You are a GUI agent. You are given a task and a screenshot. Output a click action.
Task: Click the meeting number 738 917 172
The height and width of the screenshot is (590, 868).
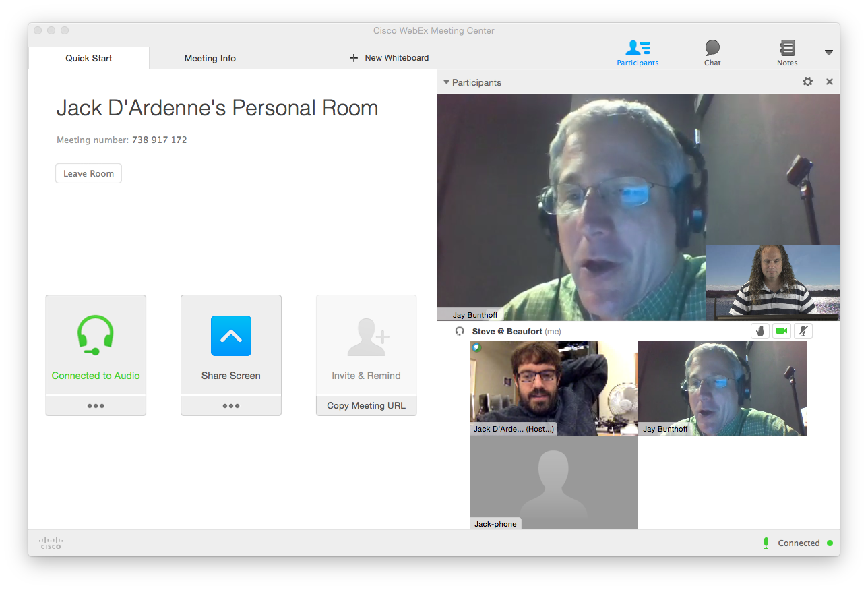pos(160,140)
